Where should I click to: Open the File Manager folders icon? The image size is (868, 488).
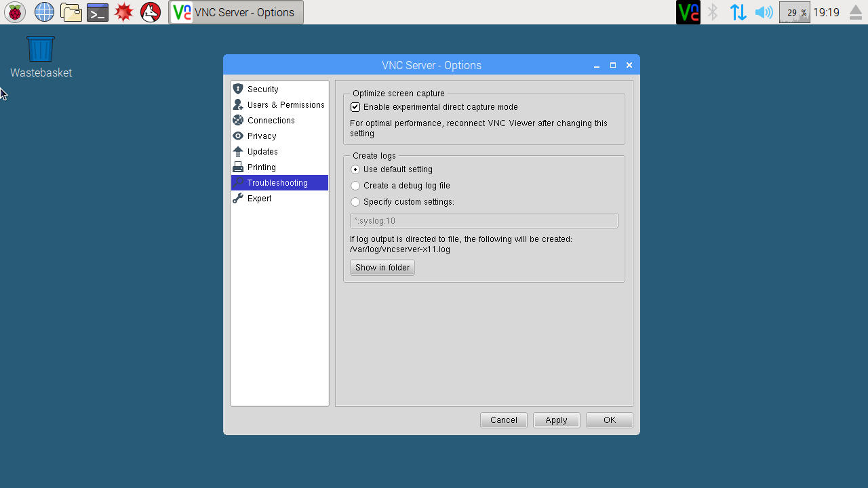(71, 12)
